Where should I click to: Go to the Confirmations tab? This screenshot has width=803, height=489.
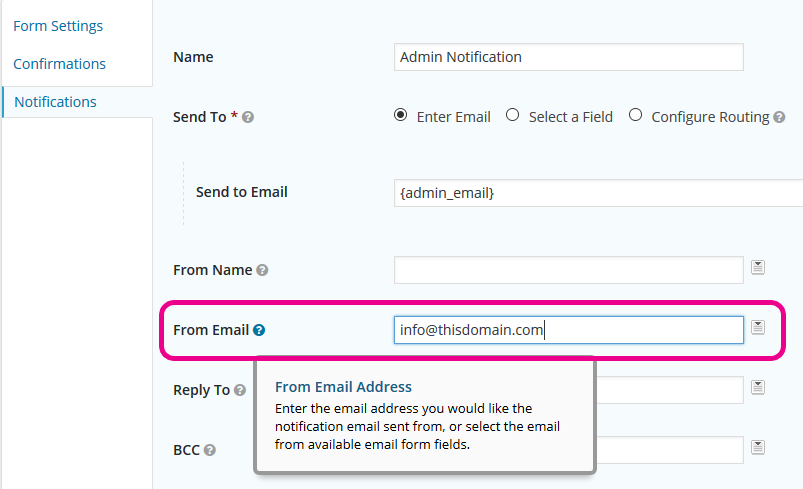point(59,64)
